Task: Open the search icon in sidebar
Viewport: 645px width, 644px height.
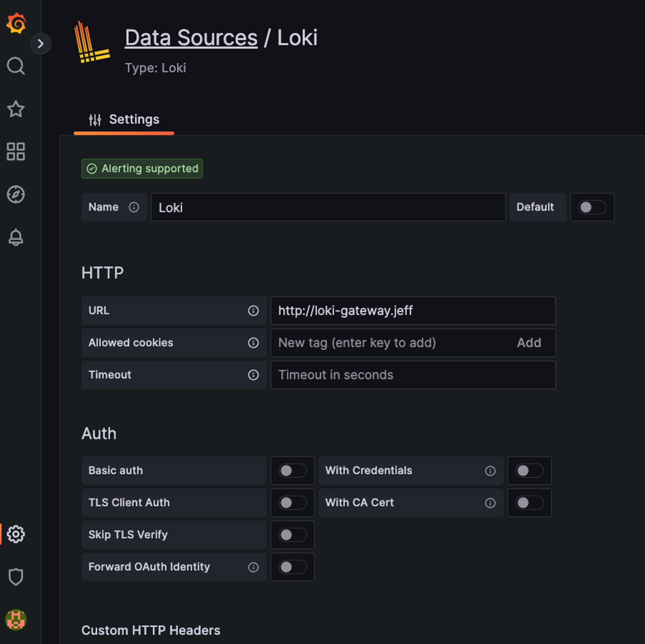Action: (16, 66)
